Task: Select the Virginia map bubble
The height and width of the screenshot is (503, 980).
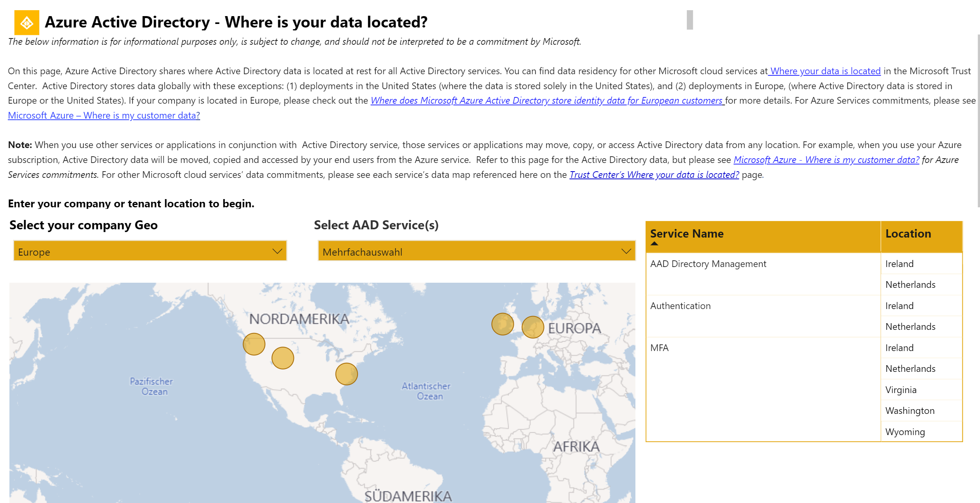Action: [x=346, y=374]
